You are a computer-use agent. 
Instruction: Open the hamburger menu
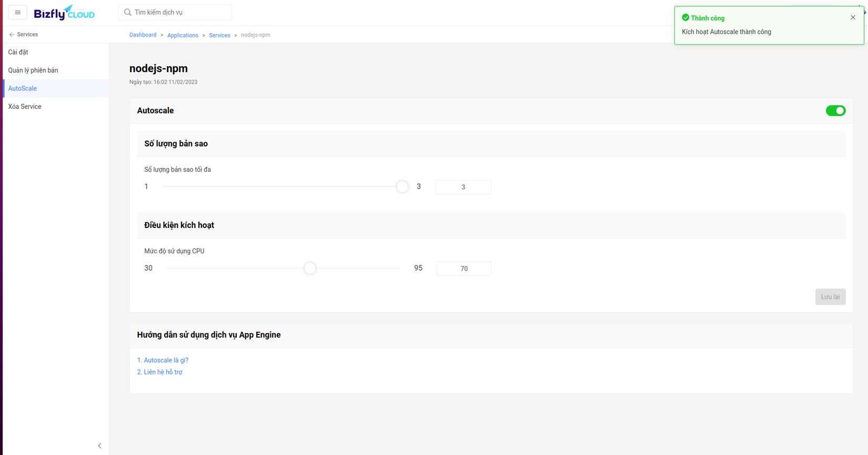pyautogui.click(x=17, y=12)
